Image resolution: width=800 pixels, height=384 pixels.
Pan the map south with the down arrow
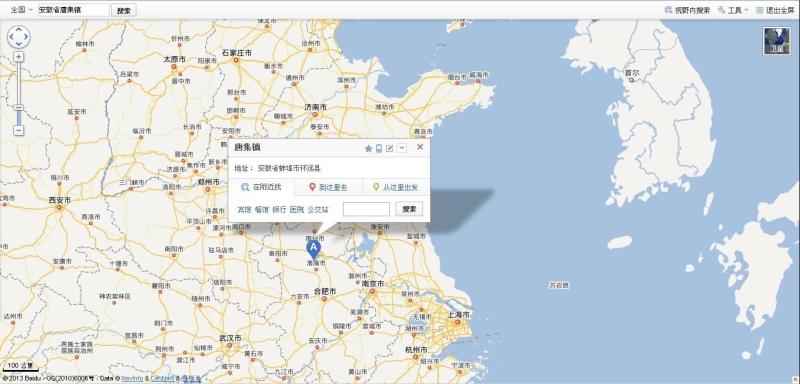(19, 44)
